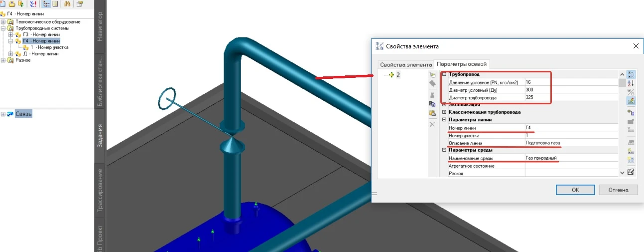The image size is (644, 252).
Task: Expand the Классификация трубопровода group
Action: click(x=444, y=112)
